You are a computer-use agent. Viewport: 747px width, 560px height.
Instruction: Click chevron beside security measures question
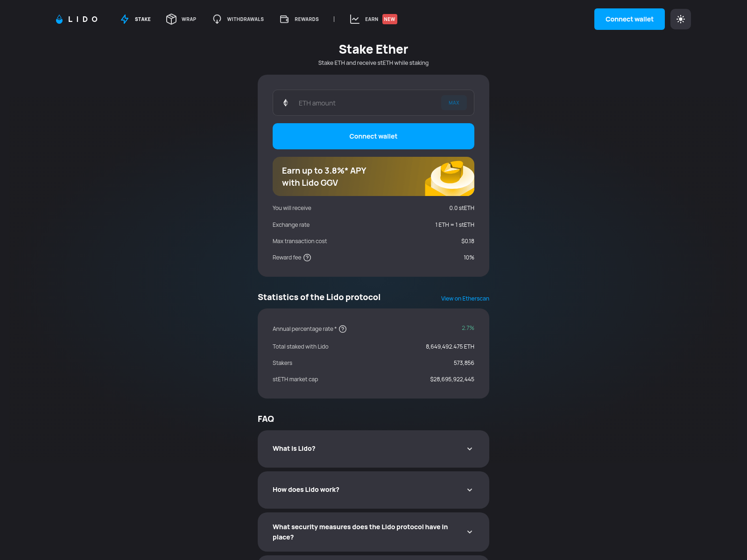pyautogui.click(x=470, y=532)
